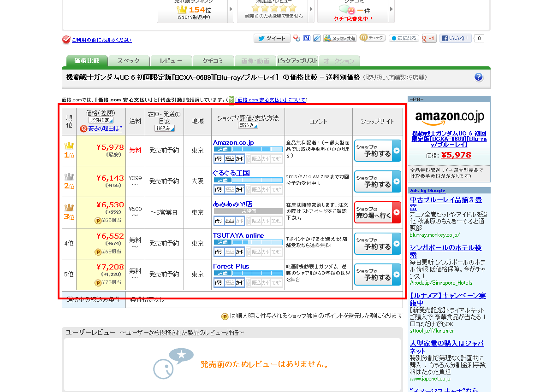Open the ピックアップリスト tab
This screenshot has height=392, width=552.
pyautogui.click(x=297, y=61)
